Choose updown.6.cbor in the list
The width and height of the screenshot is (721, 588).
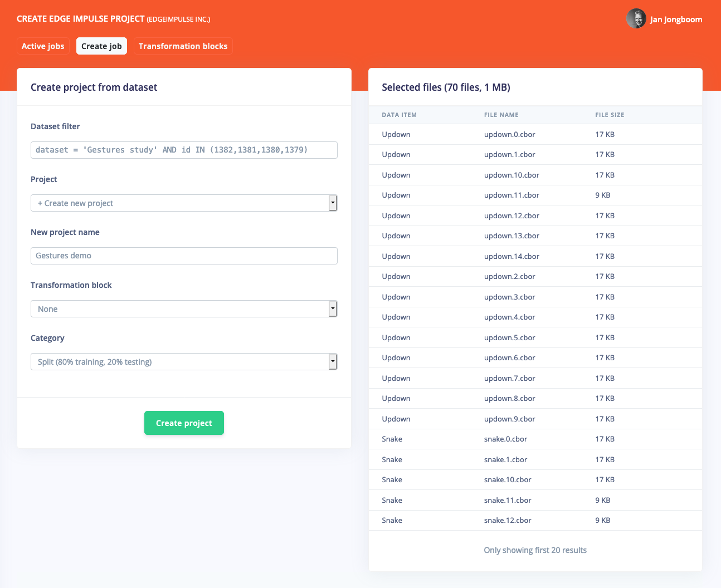[x=509, y=357]
